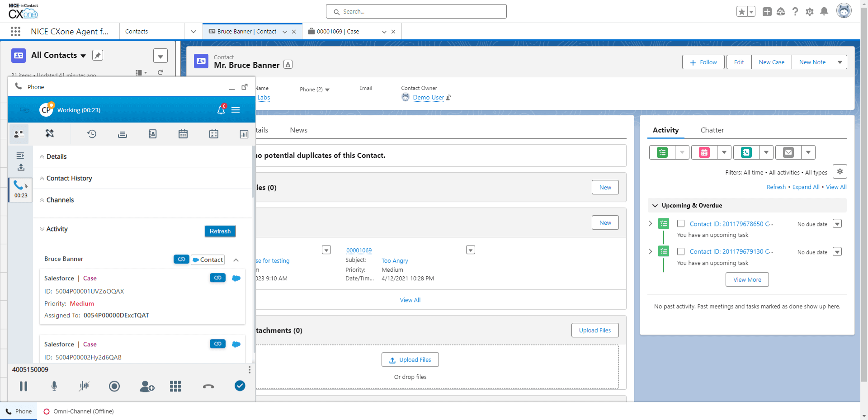Click the View More button

click(x=747, y=279)
